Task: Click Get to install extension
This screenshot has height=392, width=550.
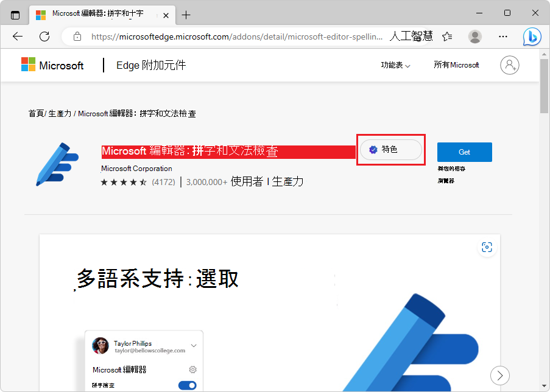Action: tap(464, 152)
